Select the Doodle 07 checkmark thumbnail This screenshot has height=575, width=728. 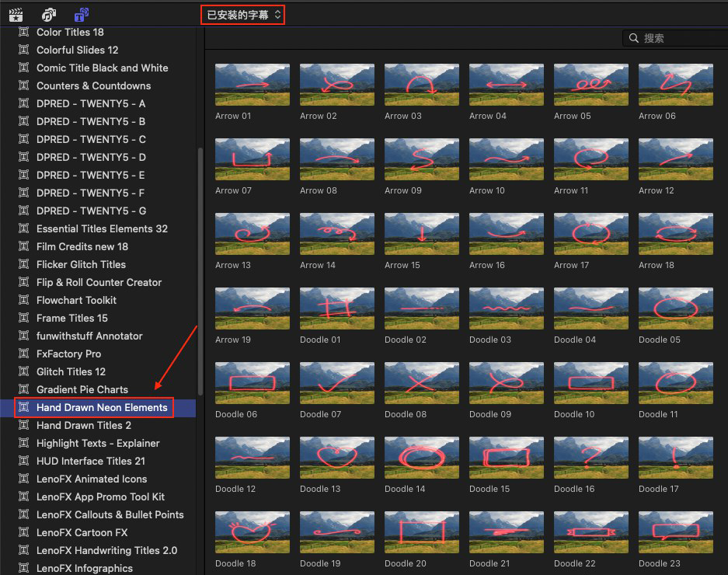(x=337, y=383)
